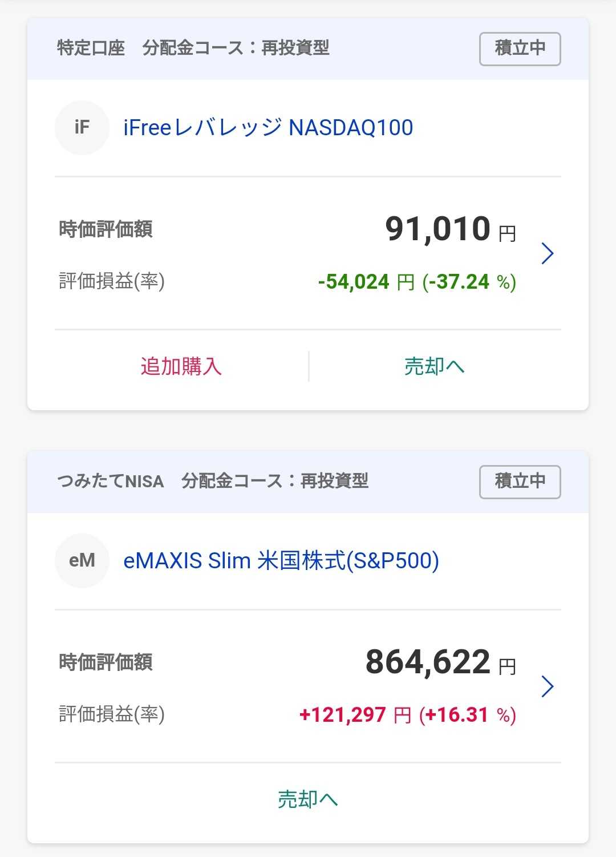Tap 時価評価額 label in the iFree card
616x857 pixels.
coord(106,229)
